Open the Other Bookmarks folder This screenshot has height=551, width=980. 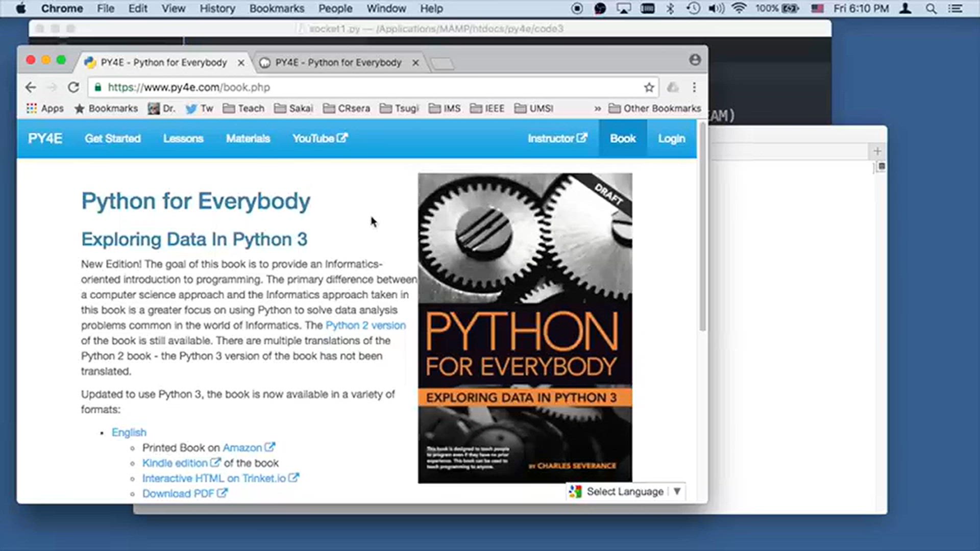(655, 108)
